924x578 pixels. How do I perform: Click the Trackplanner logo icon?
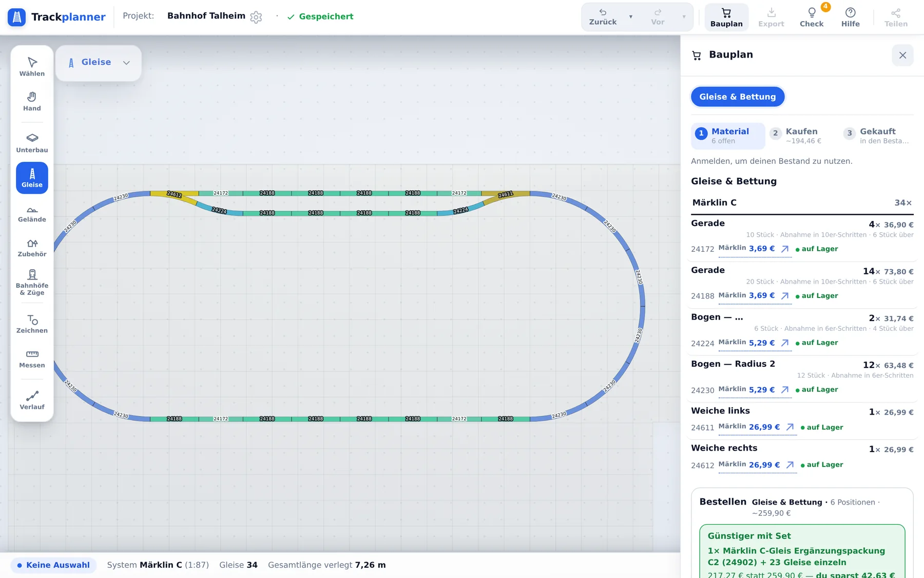pyautogui.click(x=16, y=17)
